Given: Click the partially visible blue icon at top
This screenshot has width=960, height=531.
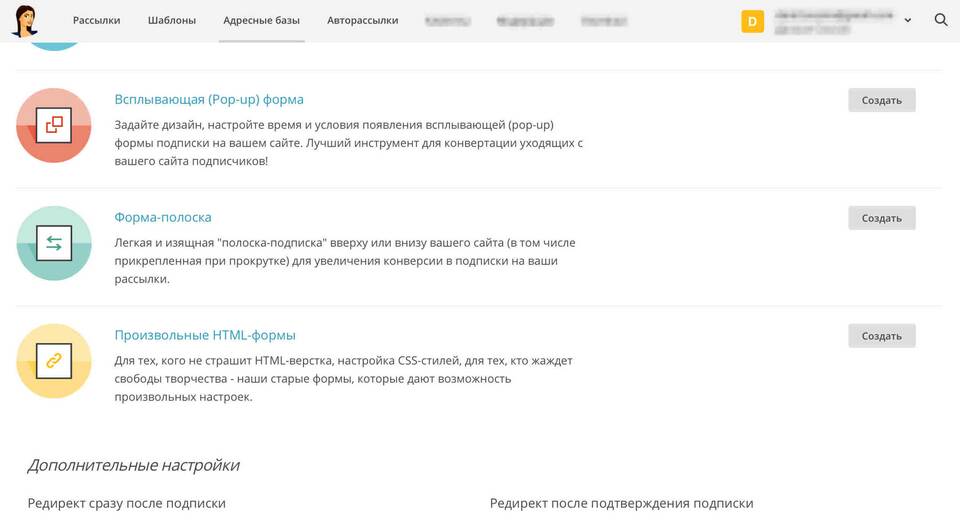Looking at the screenshot, I should [54, 46].
